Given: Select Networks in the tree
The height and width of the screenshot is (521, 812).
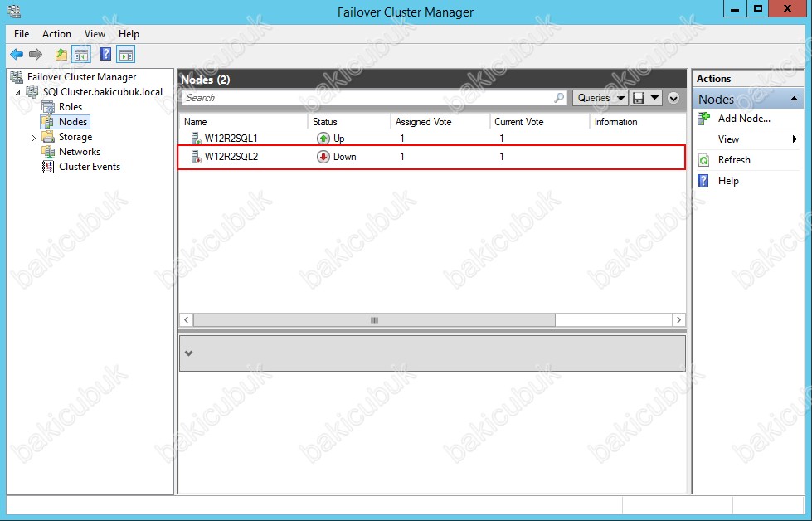Looking at the screenshot, I should click(x=80, y=152).
